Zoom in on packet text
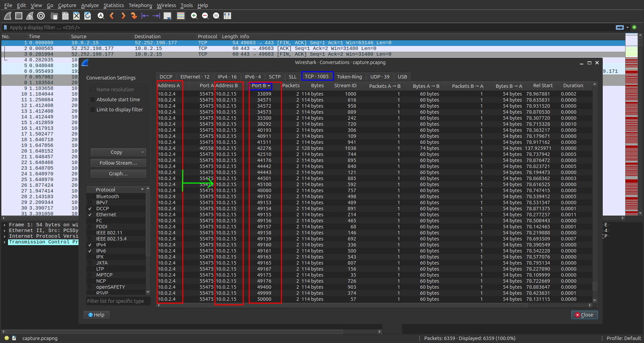This screenshot has width=644, height=343. [194, 16]
